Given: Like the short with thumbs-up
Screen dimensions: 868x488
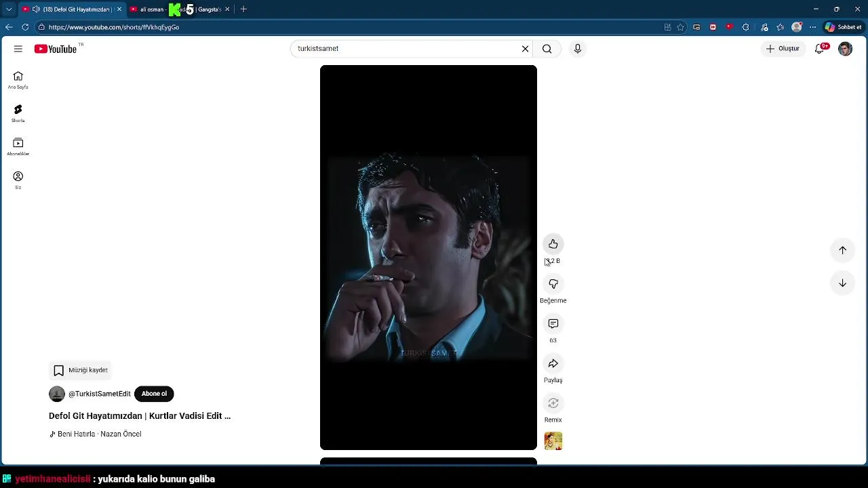Looking at the screenshot, I should tap(553, 244).
